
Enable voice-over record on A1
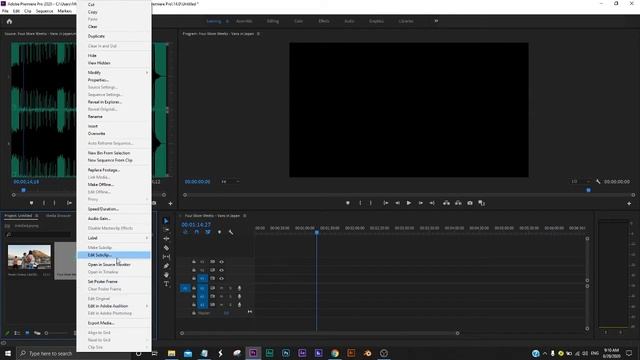click(239, 288)
